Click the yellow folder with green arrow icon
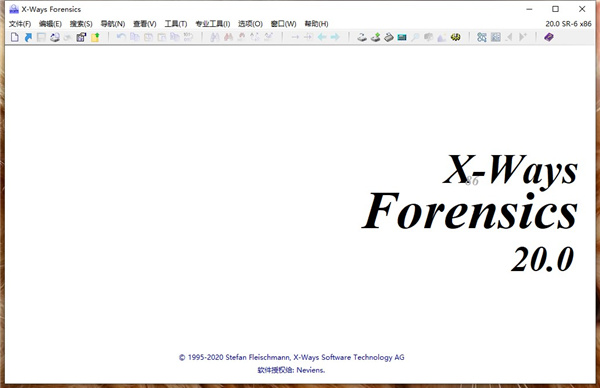 click(95, 37)
